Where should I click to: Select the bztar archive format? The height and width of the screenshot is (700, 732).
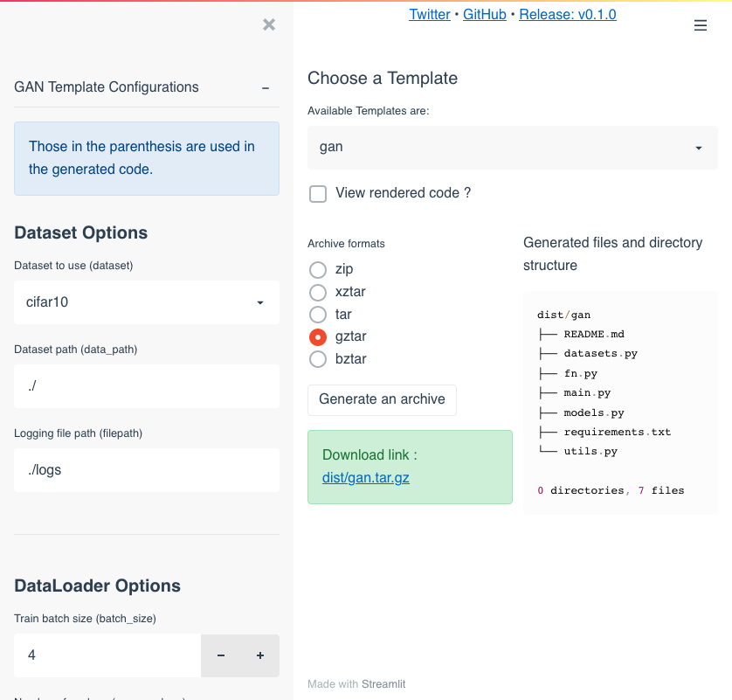tap(318, 359)
